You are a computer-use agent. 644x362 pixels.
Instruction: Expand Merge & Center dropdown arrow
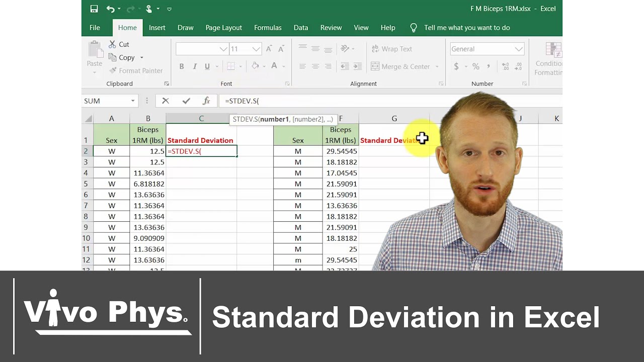pos(437,66)
